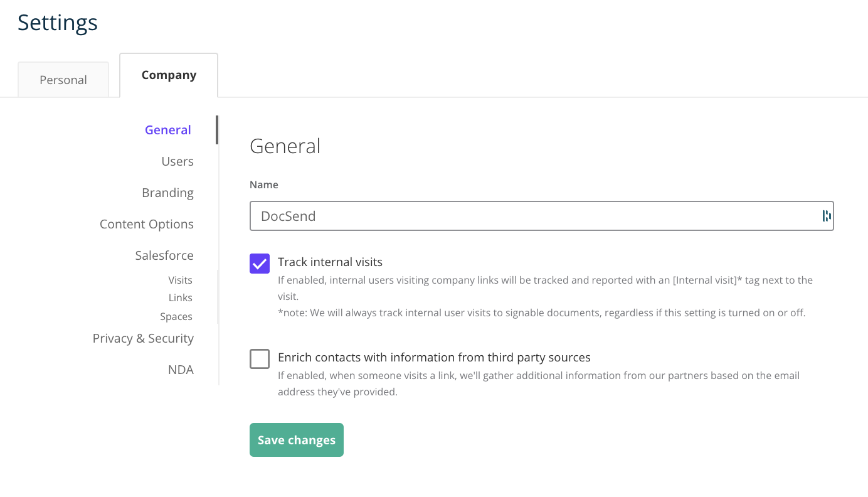Select Content Options in the sidebar
The height and width of the screenshot is (497, 868).
click(x=146, y=224)
